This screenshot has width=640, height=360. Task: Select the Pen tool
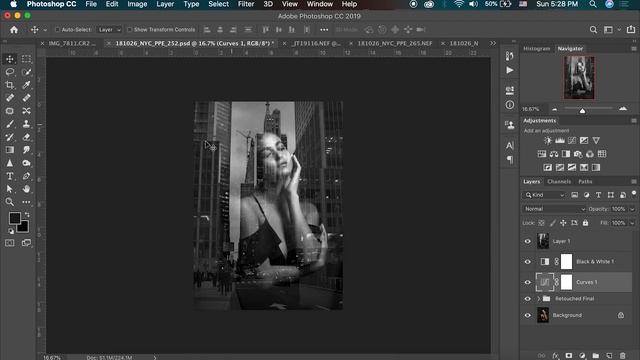[26, 176]
